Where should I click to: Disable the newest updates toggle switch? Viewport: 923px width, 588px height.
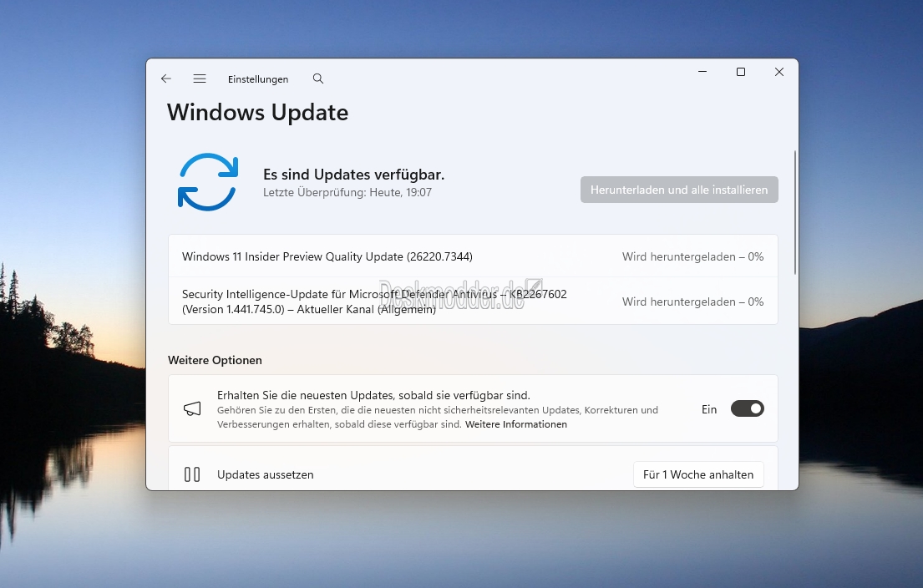click(747, 408)
